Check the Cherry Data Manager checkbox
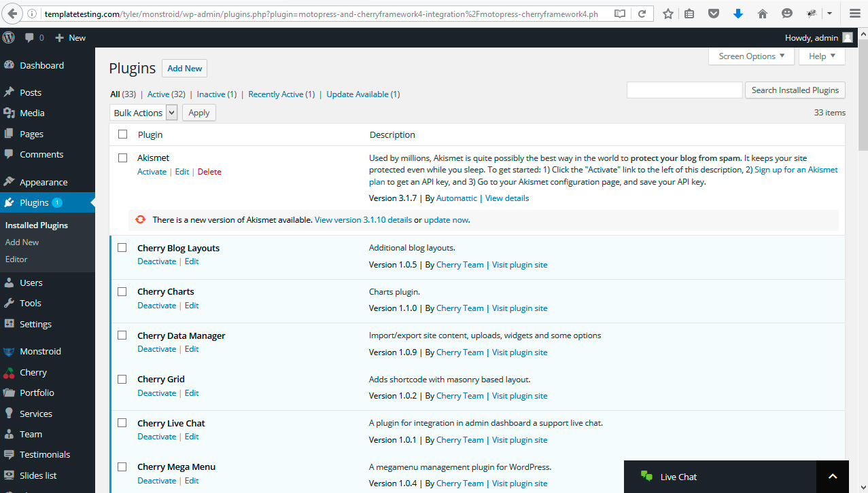The width and height of the screenshot is (868, 493). tap(122, 335)
